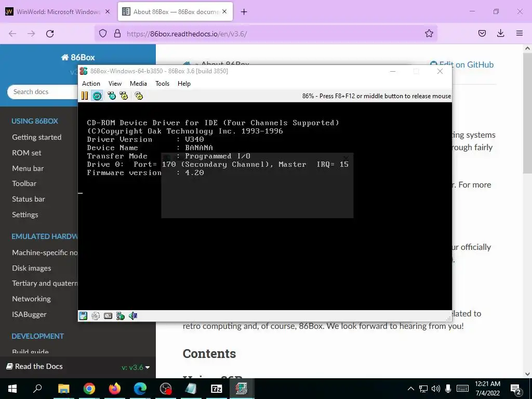Open 7-Zip from taskbar

pos(216,389)
